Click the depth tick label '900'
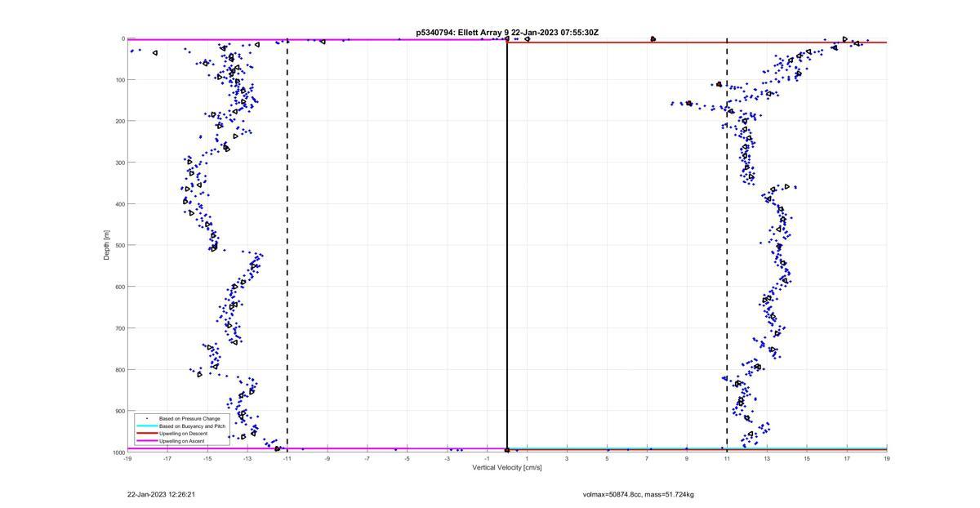Image resolution: width=980 pixels, height=508 pixels. [119, 411]
